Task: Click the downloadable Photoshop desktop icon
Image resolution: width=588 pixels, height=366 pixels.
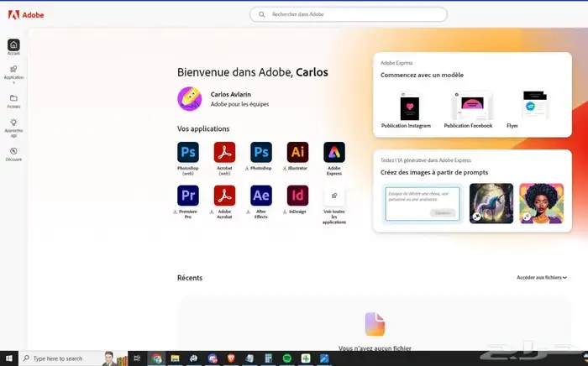Action: [x=261, y=152]
